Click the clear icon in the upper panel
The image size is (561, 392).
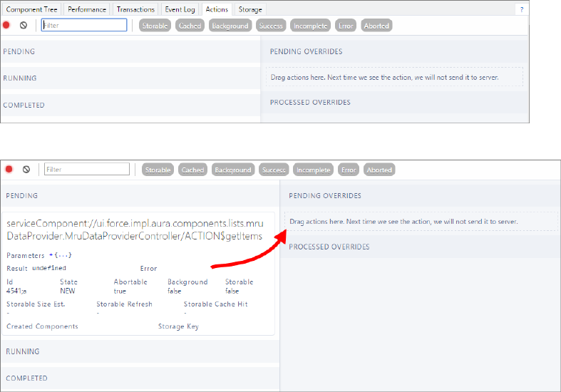click(x=24, y=25)
